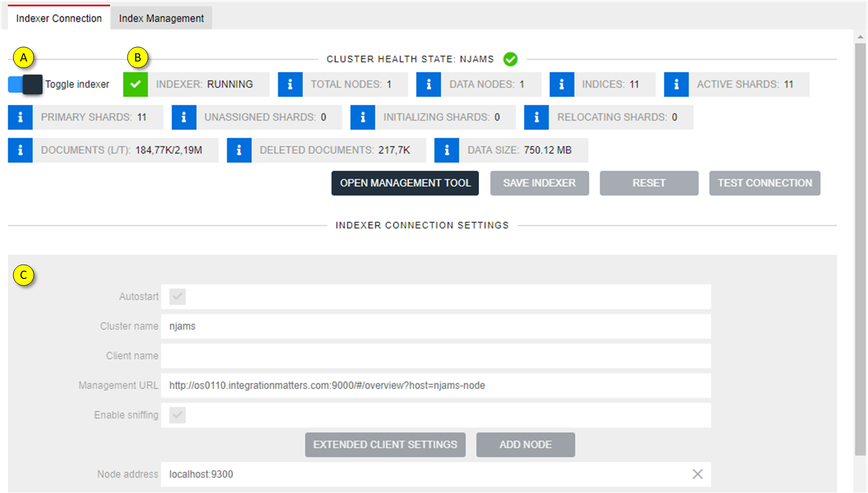Click DELETED DOCUMENTS: 217,7K text

pyautogui.click(x=335, y=150)
